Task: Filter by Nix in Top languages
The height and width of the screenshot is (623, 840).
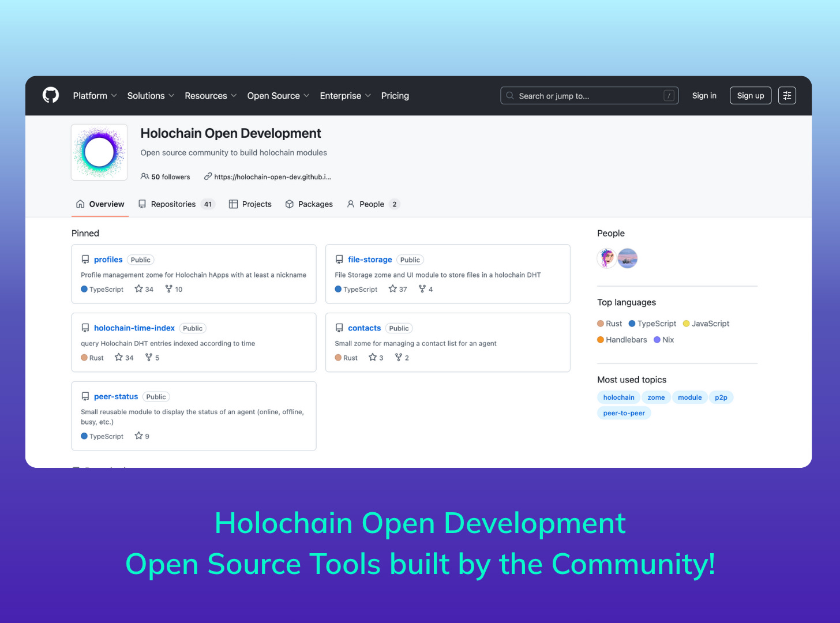Action: pyautogui.click(x=664, y=340)
